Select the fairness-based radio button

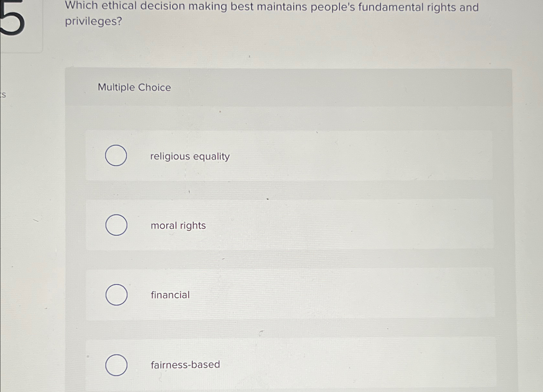[x=116, y=365]
